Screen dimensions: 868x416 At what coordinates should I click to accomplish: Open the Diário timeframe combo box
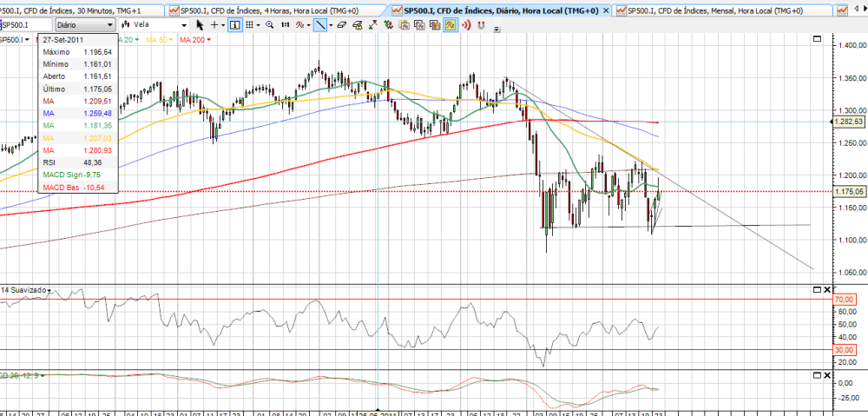coord(85,25)
